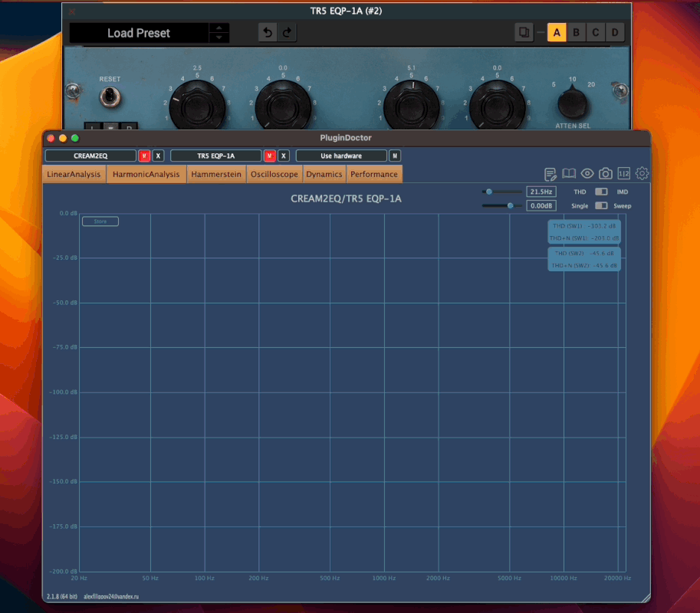Take a snapshot with the camera icon

point(606,173)
